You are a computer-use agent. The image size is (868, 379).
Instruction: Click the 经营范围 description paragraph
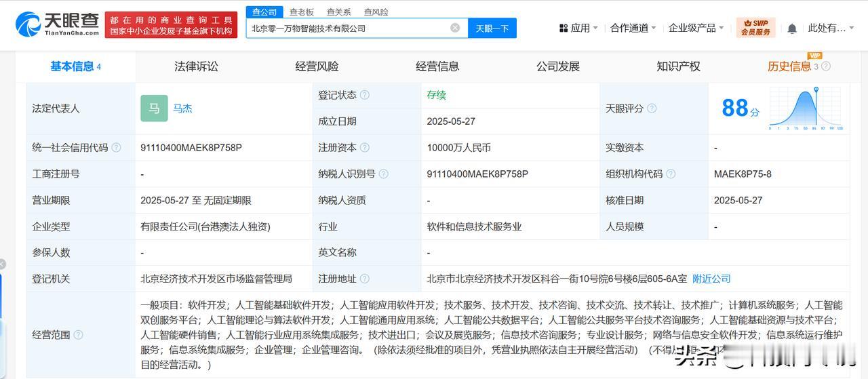492,335
